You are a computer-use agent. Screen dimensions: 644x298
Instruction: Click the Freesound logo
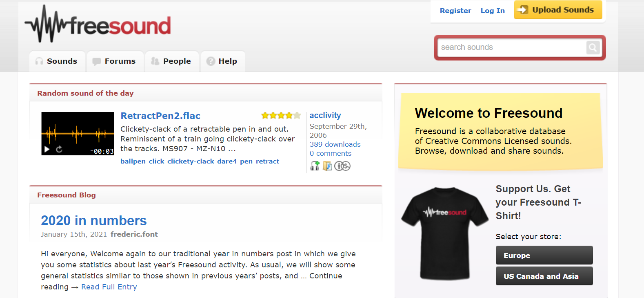pos(98,24)
